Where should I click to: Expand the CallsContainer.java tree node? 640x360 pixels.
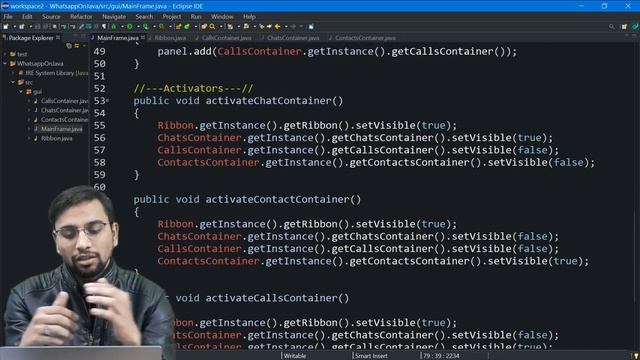29,101
